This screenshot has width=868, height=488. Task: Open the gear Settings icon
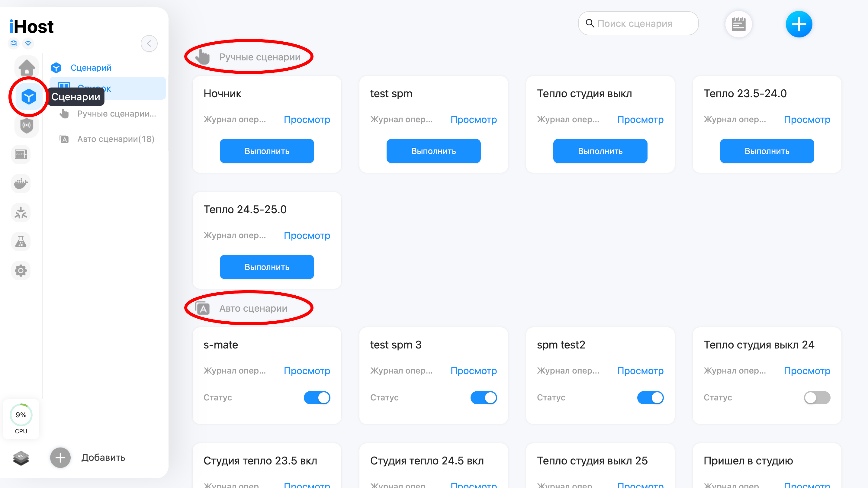(x=21, y=271)
